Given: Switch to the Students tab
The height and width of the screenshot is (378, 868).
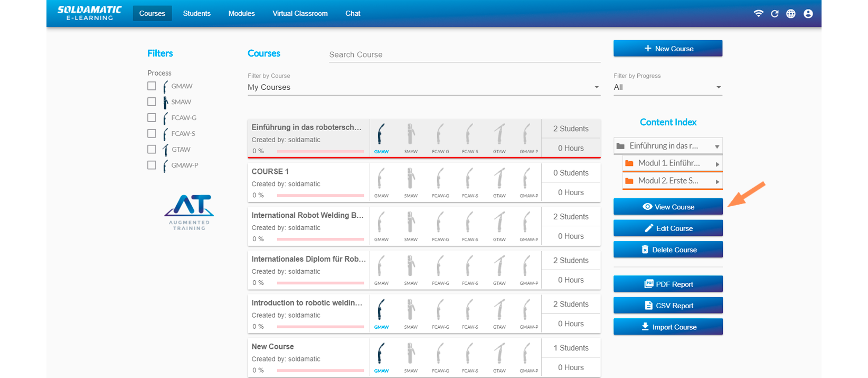Looking at the screenshot, I should [x=196, y=13].
